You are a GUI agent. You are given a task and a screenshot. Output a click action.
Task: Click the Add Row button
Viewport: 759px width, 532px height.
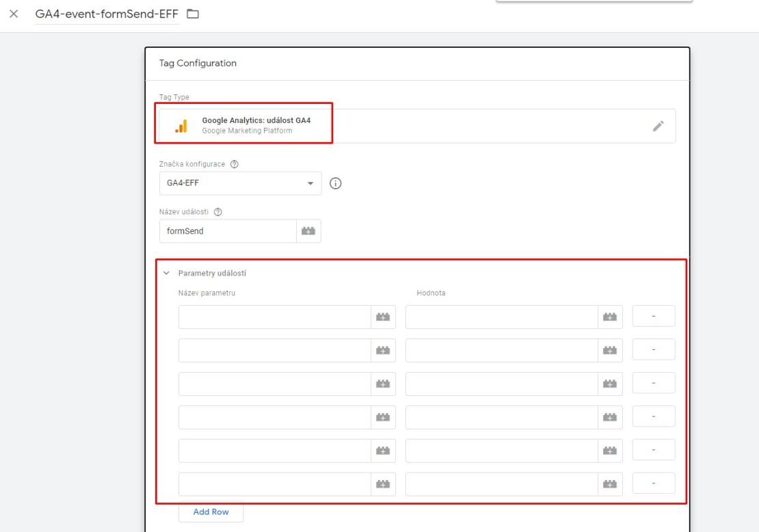coord(211,511)
